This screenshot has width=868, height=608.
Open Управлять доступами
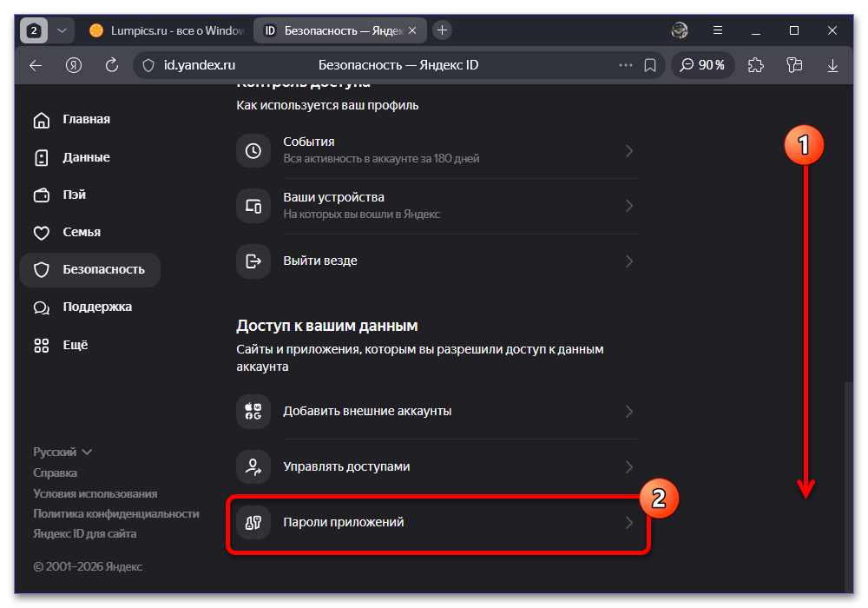click(437, 466)
